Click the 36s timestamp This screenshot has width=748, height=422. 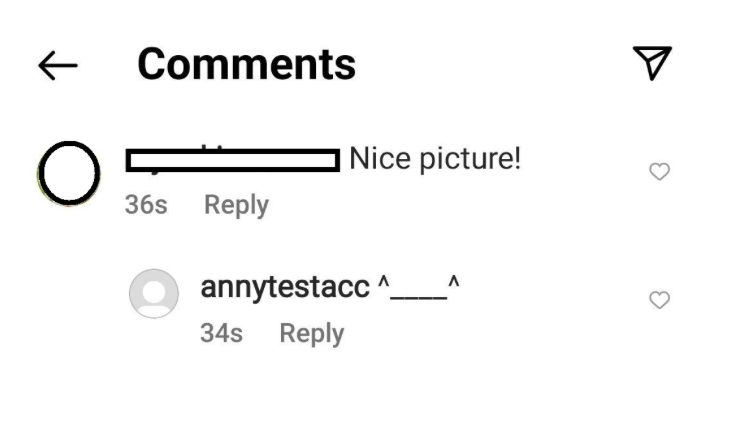click(146, 205)
